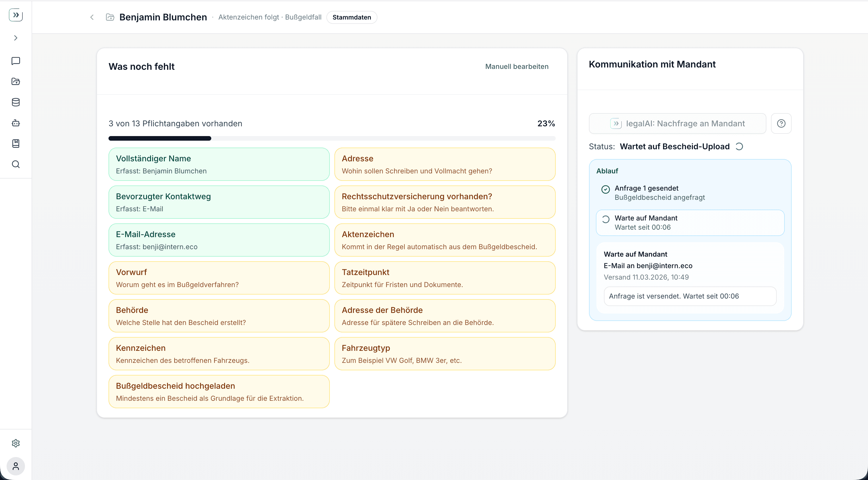Select the Stammdaten tab pill
Image resolution: width=868 pixels, height=480 pixels.
[x=351, y=17]
